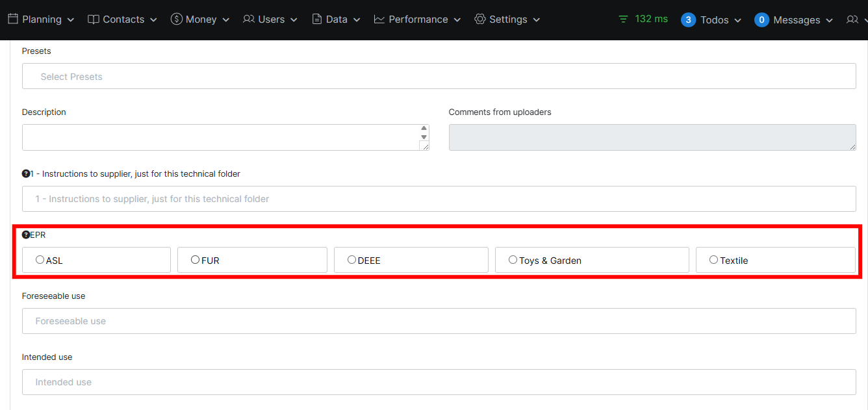The height and width of the screenshot is (410, 868).
Task: Click the EPR help question icon
Action: click(26, 235)
